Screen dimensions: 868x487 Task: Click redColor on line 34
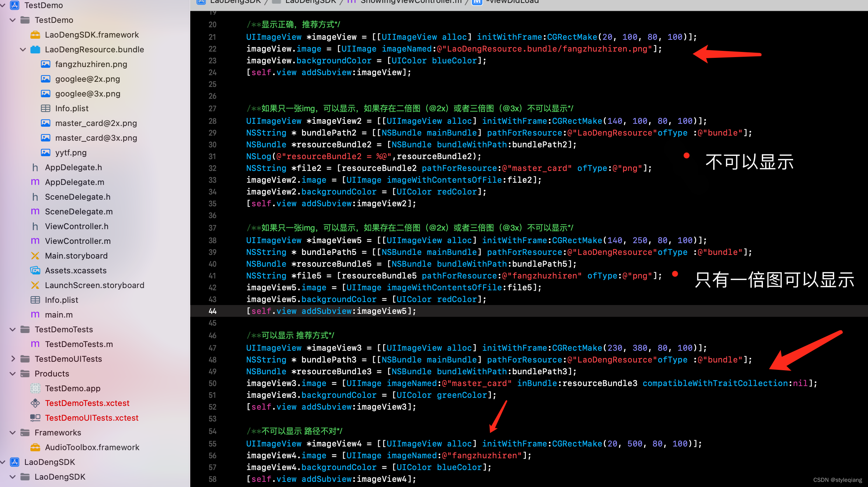[x=457, y=192]
